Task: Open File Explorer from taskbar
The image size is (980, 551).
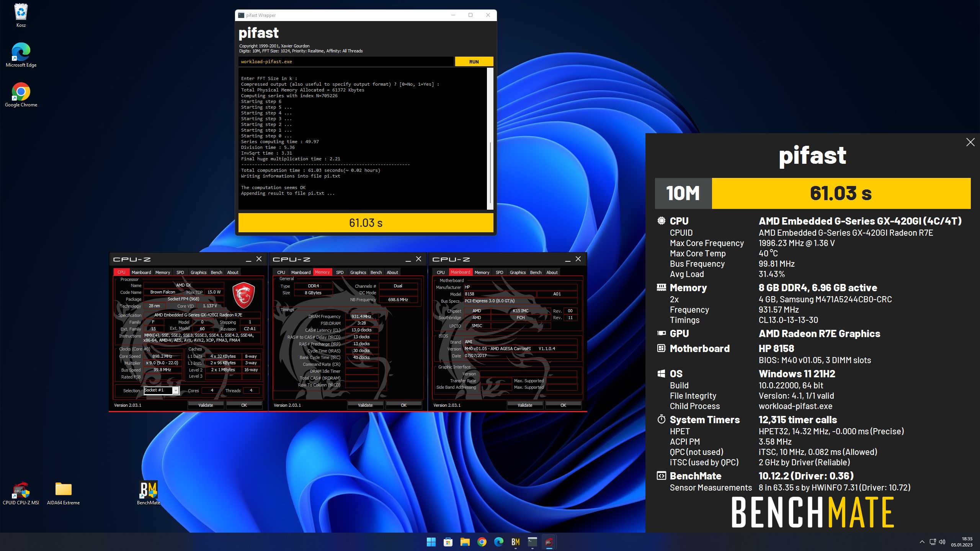Action: (x=465, y=542)
